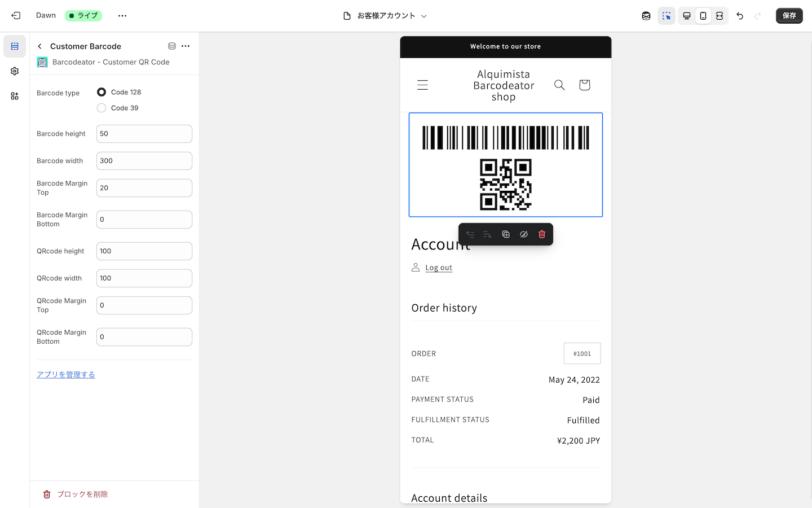Image resolution: width=812 pixels, height=508 pixels.
Task: Open the アプリを管理する link
Action: pos(66,375)
